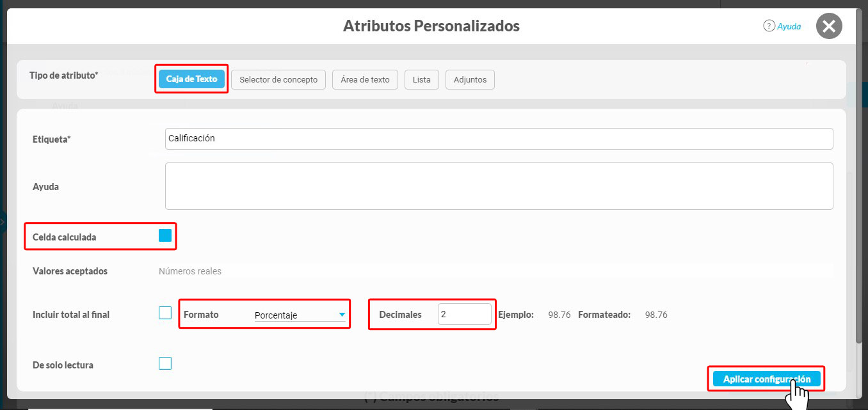Switch to Área de texto type
The width and height of the screenshot is (868, 410).
click(365, 80)
